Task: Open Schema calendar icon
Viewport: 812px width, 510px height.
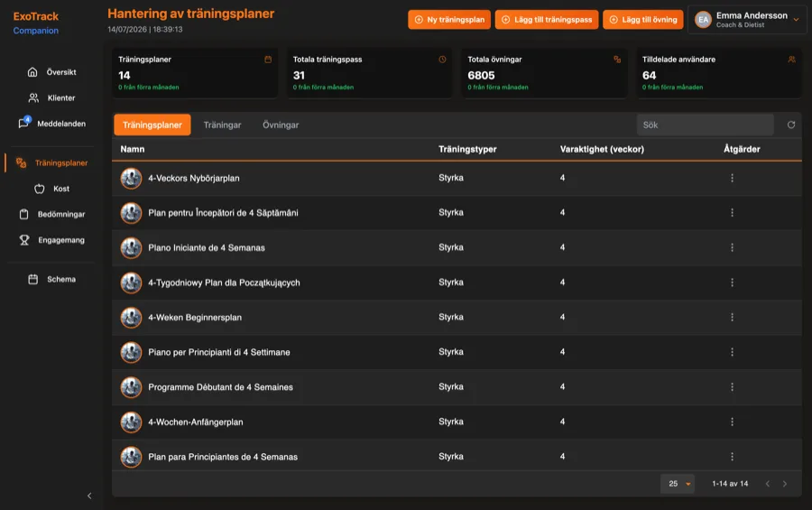Action: pyautogui.click(x=33, y=279)
